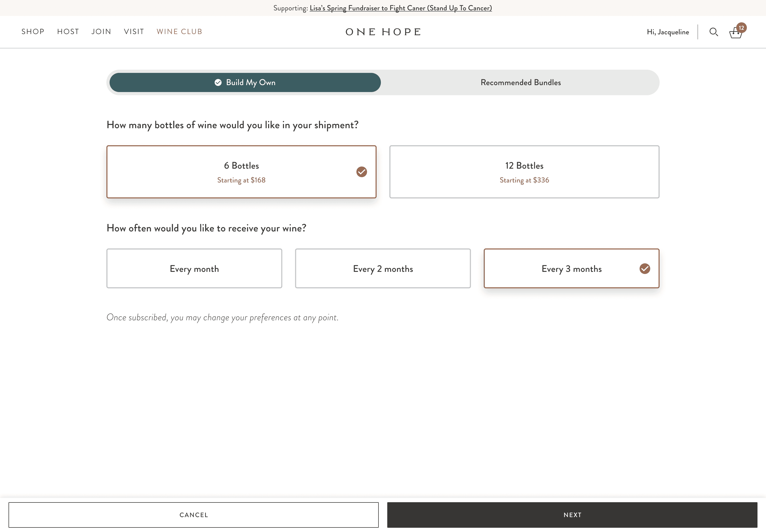The height and width of the screenshot is (532, 766).
Task: Select the 12 Bottles option
Action: click(x=524, y=172)
